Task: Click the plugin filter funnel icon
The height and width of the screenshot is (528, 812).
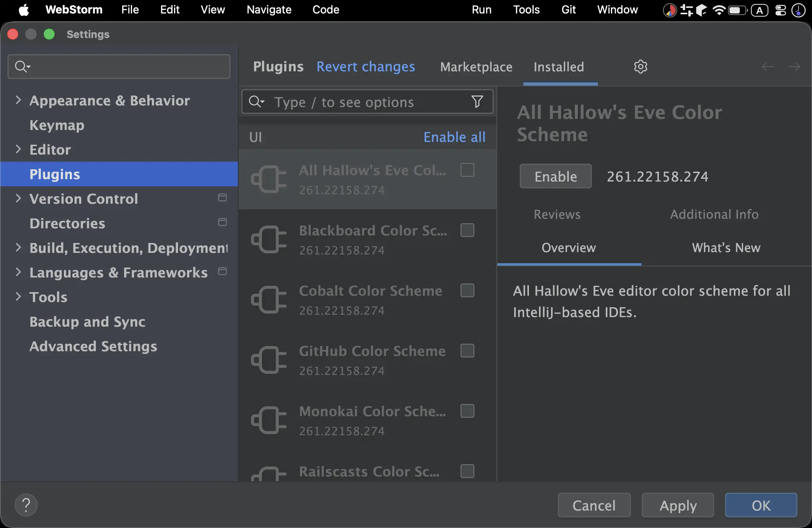Action: (477, 102)
